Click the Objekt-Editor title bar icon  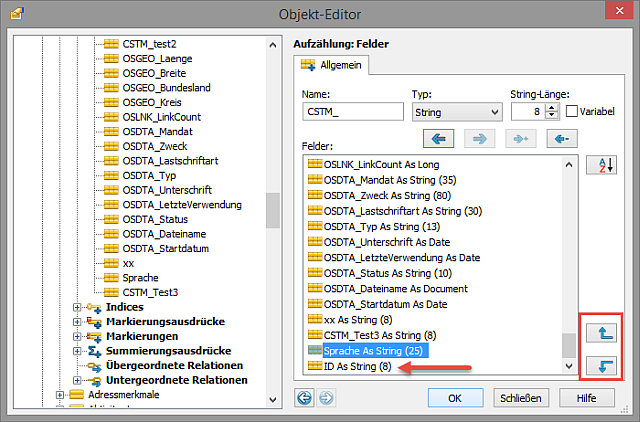[17, 14]
